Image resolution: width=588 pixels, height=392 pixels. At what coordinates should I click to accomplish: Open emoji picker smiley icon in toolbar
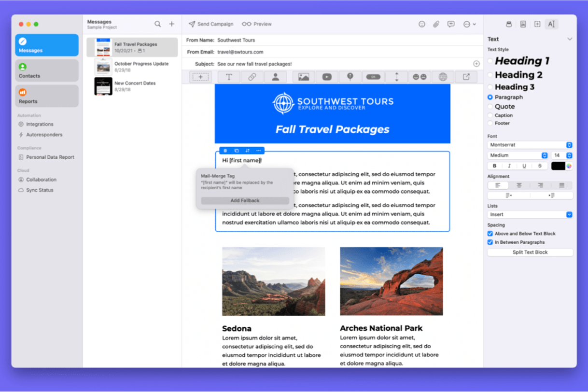click(422, 24)
